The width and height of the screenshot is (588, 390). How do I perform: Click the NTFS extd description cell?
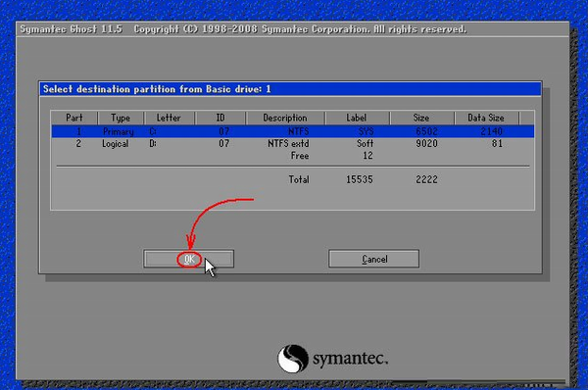(288, 144)
